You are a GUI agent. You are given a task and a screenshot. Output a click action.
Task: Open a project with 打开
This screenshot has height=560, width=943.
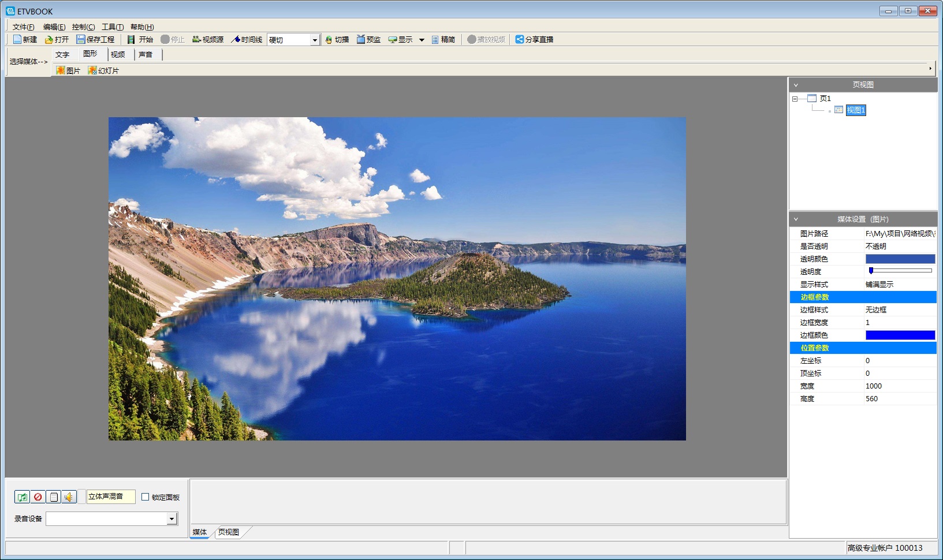57,39
